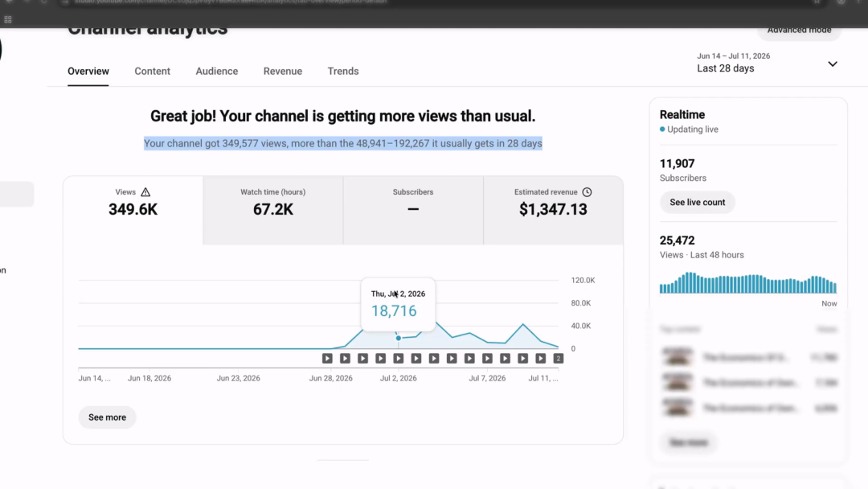Click the numbered 2 video marker icon
868x489 pixels.
click(558, 359)
